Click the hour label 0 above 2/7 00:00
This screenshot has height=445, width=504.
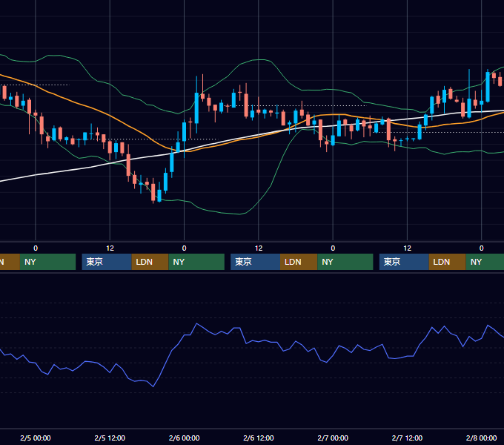click(333, 248)
